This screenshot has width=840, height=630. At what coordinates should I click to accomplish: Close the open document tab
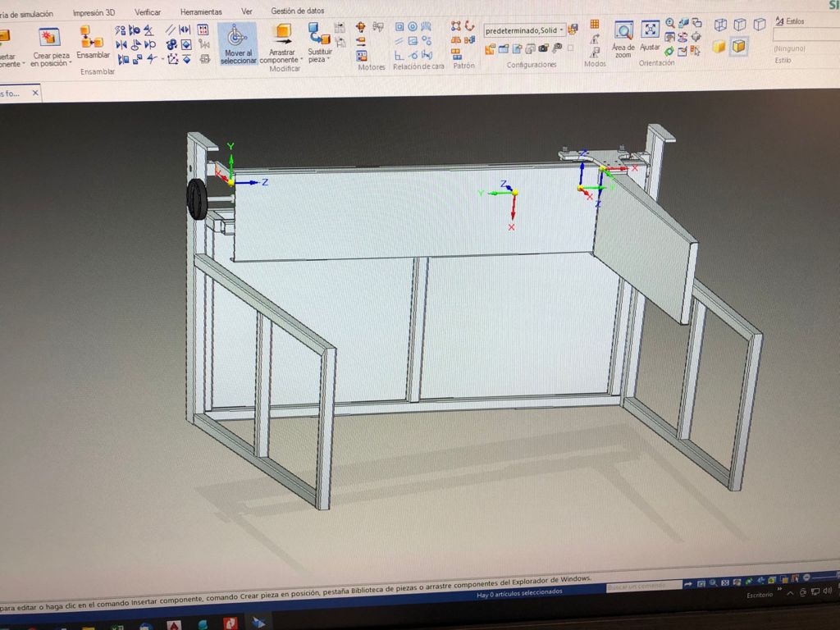35,93
